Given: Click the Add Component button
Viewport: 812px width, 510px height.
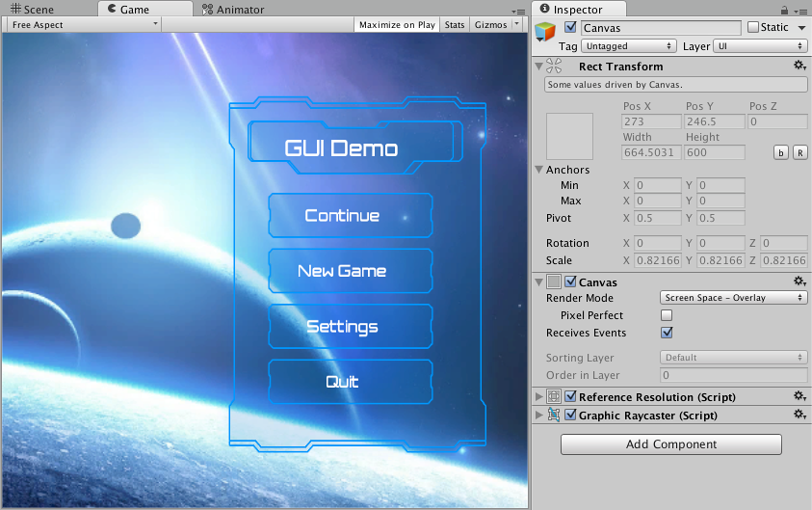Looking at the screenshot, I should click(x=671, y=444).
